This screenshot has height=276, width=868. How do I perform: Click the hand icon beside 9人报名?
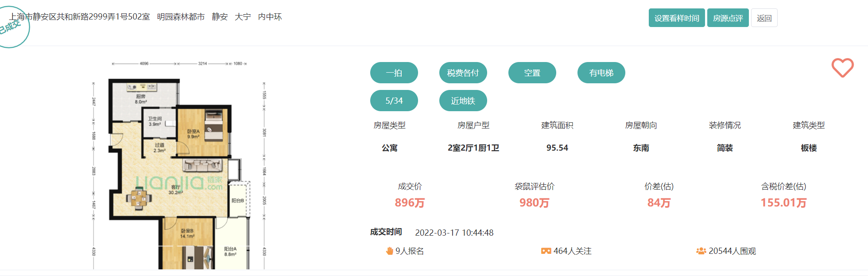click(390, 251)
